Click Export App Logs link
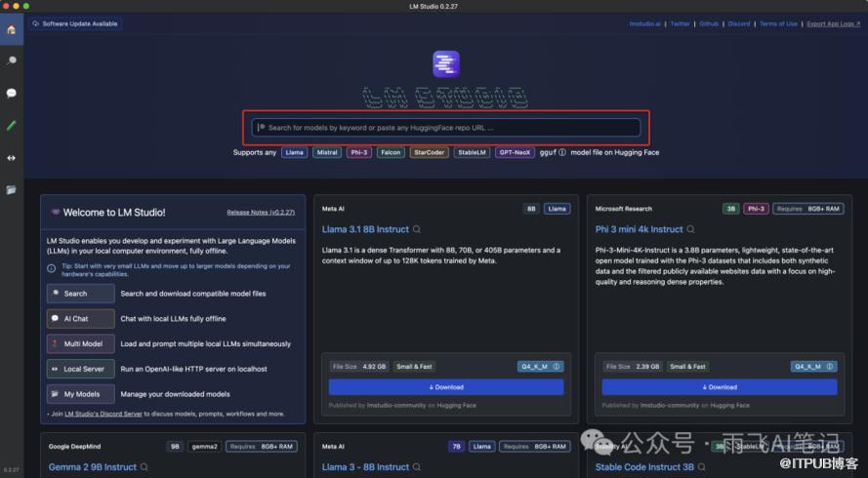The image size is (868, 478). [834, 23]
